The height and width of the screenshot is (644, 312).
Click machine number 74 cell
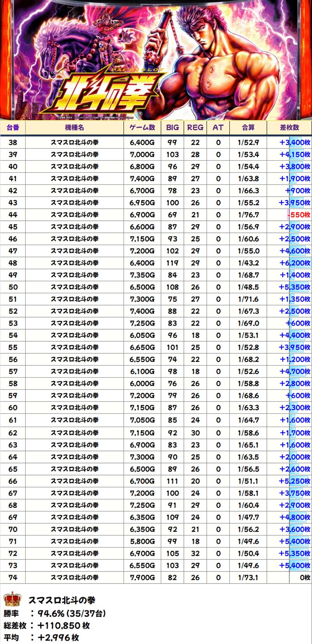coord(13,578)
